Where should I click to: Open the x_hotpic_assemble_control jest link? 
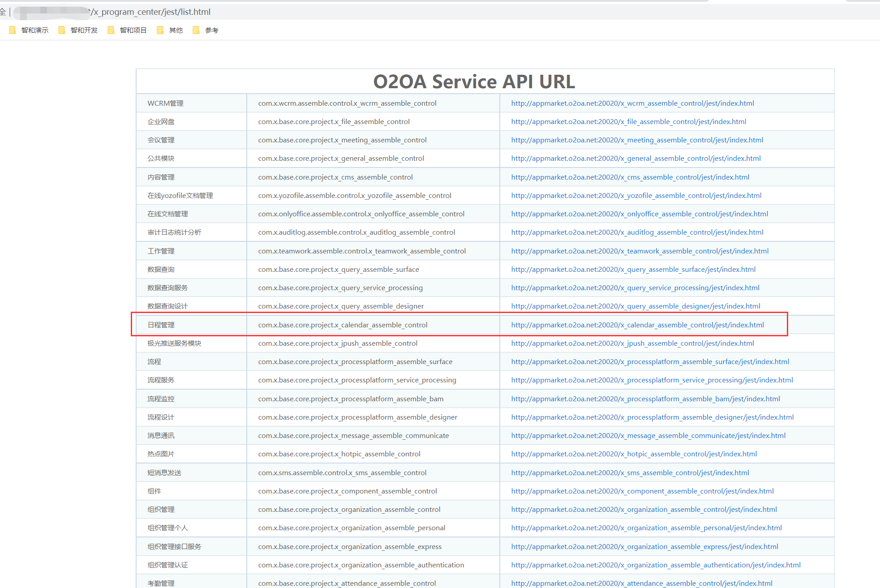634,454
